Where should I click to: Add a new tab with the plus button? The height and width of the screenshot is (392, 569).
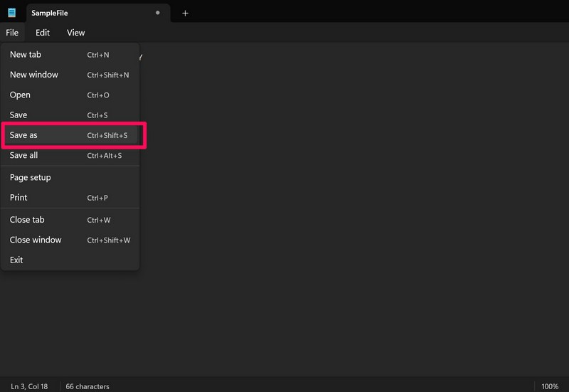(x=185, y=13)
